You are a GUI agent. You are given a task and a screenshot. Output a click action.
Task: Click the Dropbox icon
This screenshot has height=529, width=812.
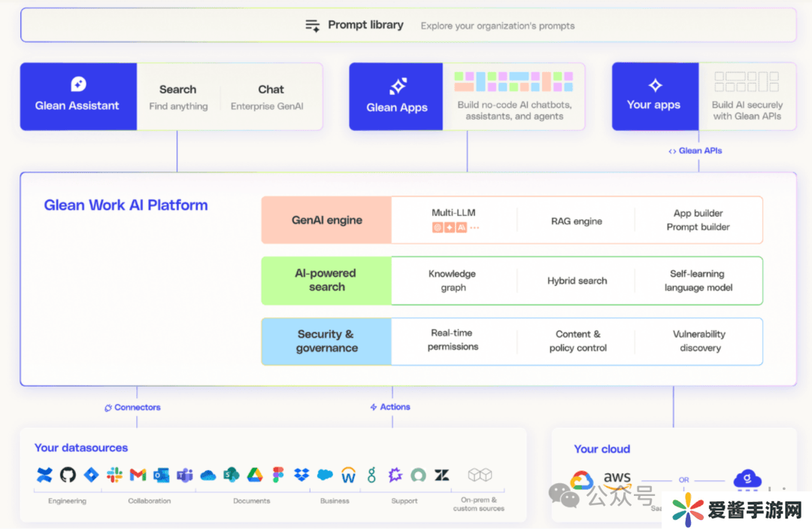click(x=301, y=475)
